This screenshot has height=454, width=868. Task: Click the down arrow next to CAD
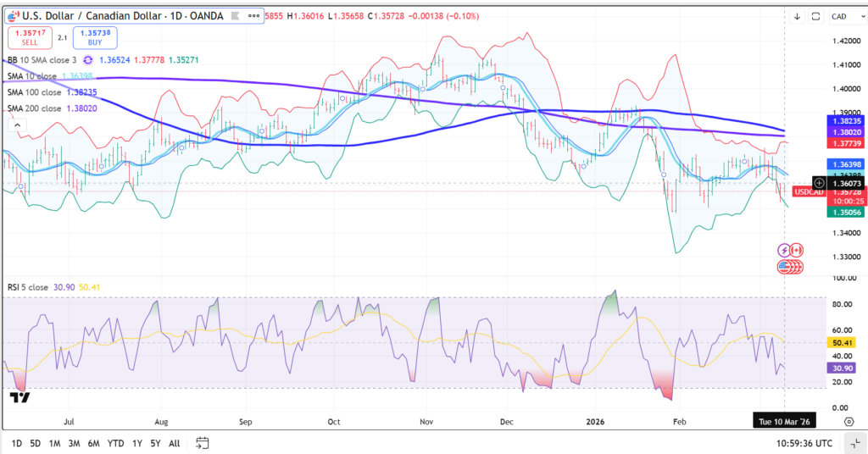click(x=797, y=16)
